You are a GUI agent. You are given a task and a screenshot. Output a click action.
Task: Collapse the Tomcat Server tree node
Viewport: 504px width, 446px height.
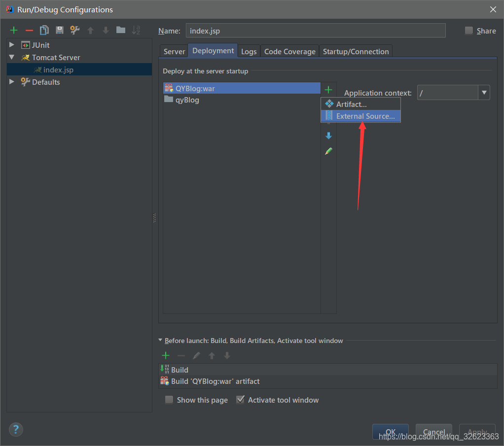click(x=11, y=57)
